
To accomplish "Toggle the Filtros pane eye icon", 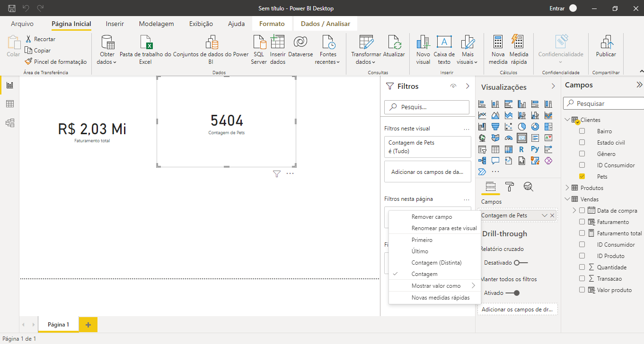I will (x=453, y=86).
